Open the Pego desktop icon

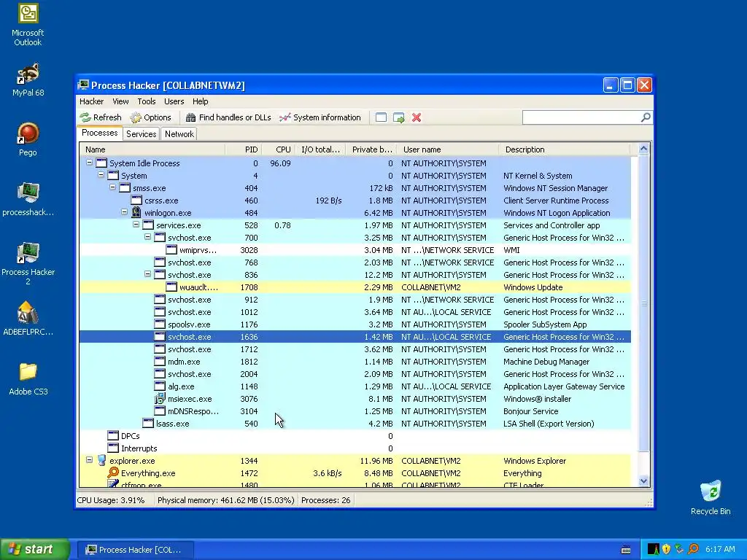click(28, 139)
